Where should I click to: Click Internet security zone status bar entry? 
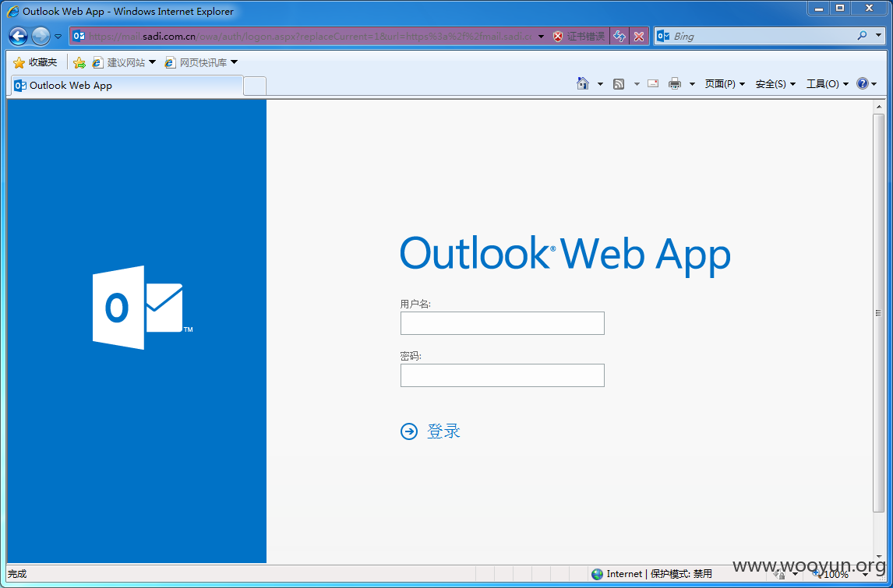tap(652, 574)
